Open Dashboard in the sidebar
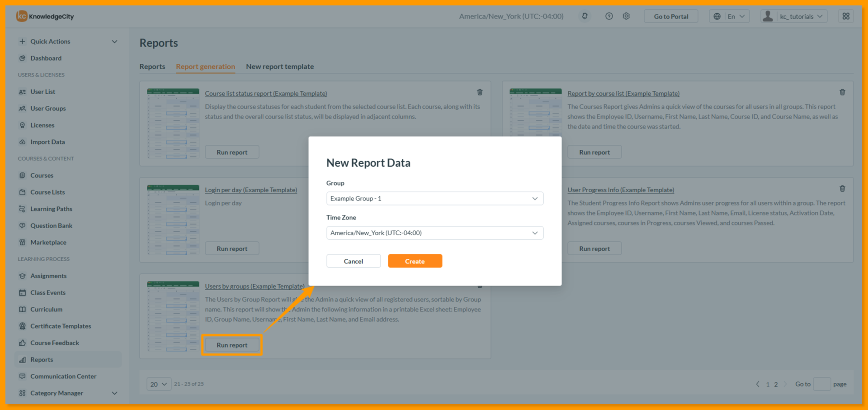Viewport: 868px width, 410px height. click(x=46, y=58)
